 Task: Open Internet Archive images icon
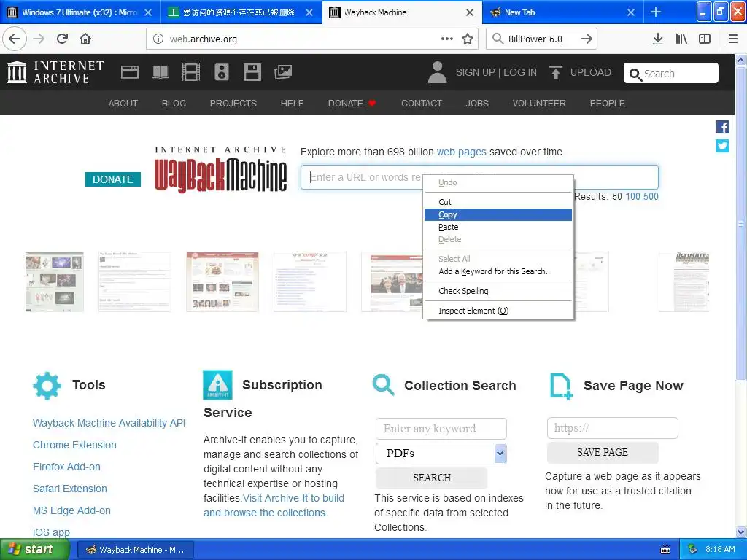(x=283, y=72)
